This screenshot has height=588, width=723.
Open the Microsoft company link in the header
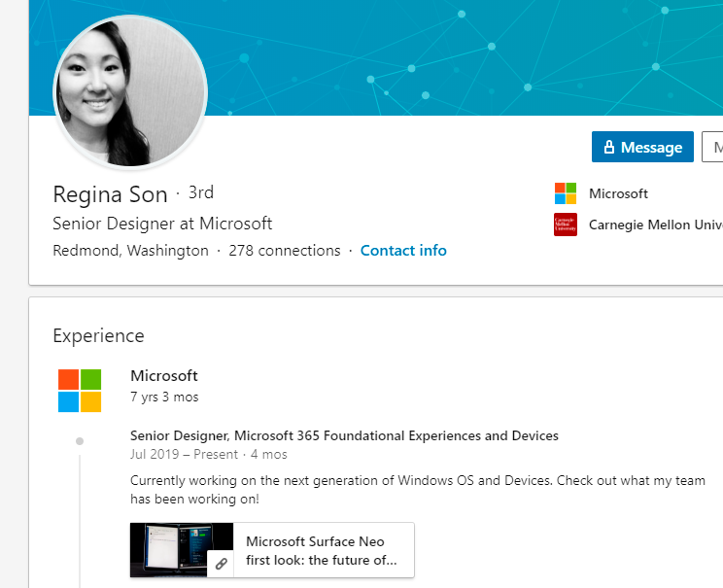(618, 193)
